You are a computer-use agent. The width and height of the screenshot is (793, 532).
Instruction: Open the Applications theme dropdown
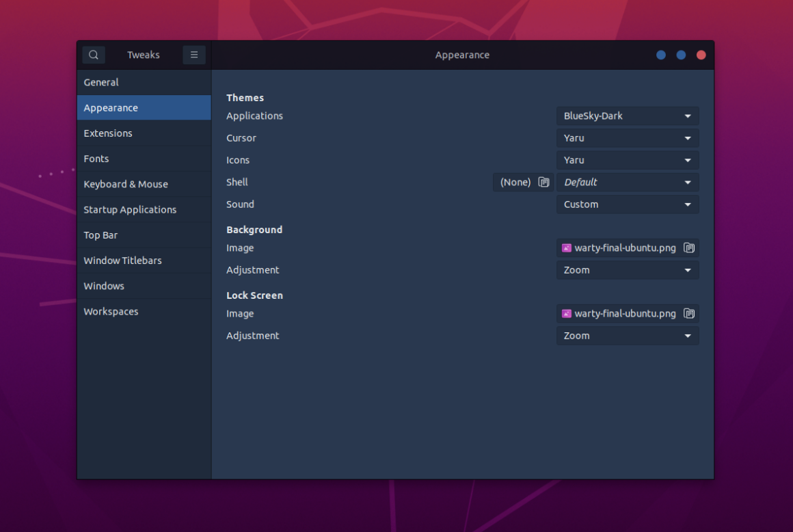pyautogui.click(x=627, y=116)
